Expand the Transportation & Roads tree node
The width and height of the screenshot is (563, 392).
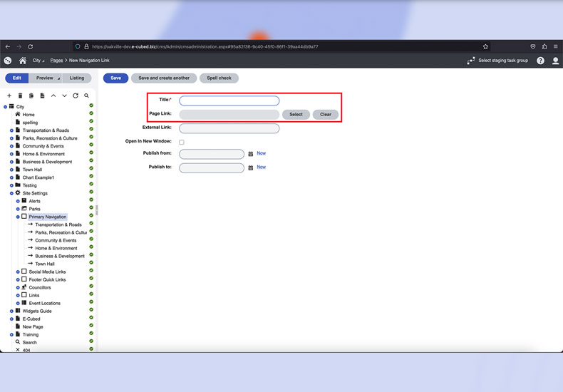pyautogui.click(x=11, y=130)
